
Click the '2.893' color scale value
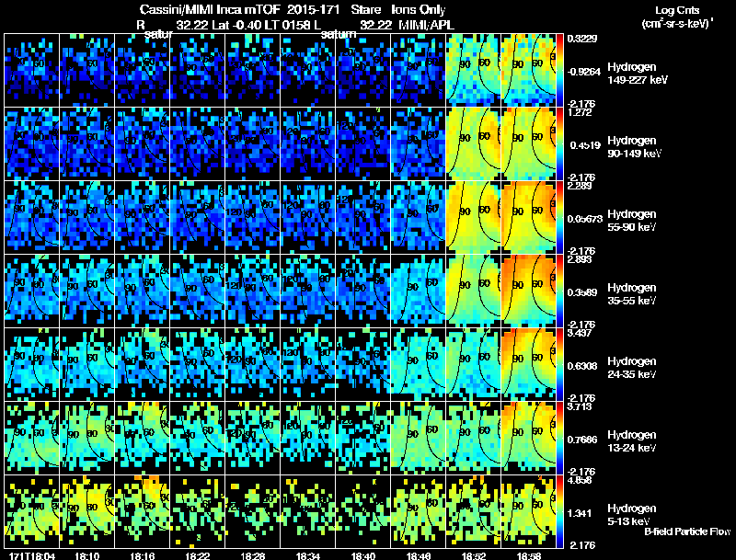coord(581,260)
